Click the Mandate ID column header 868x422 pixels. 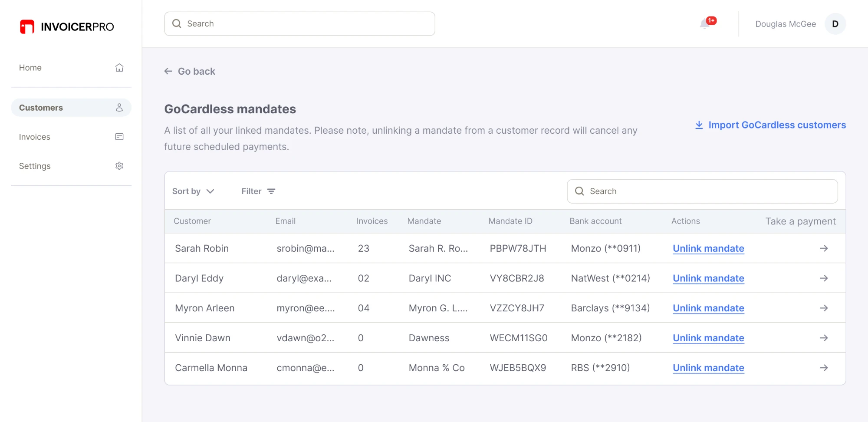[510, 221]
